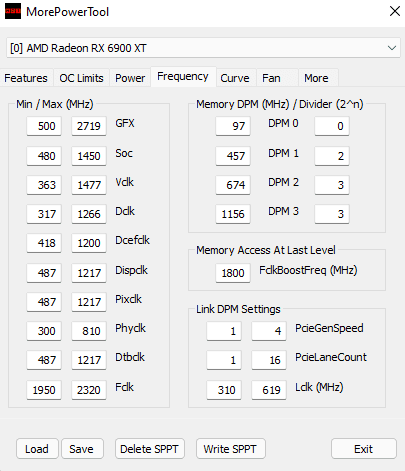Select the GFX max frequency field
Viewport: 405px width, 471px height.
point(89,126)
